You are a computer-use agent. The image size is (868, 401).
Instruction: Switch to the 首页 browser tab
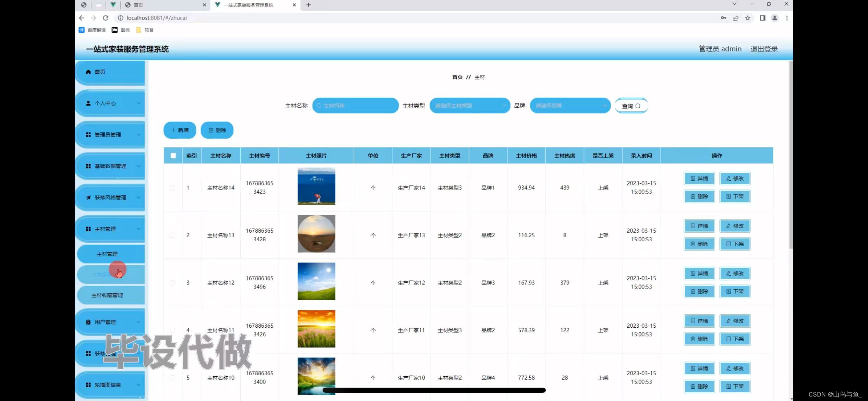tap(166, 5)
